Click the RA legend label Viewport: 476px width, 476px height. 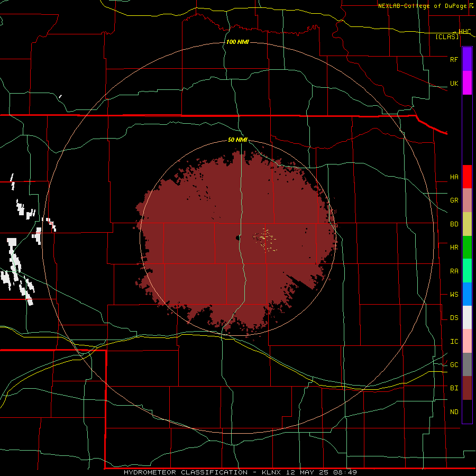click(454, 271)
